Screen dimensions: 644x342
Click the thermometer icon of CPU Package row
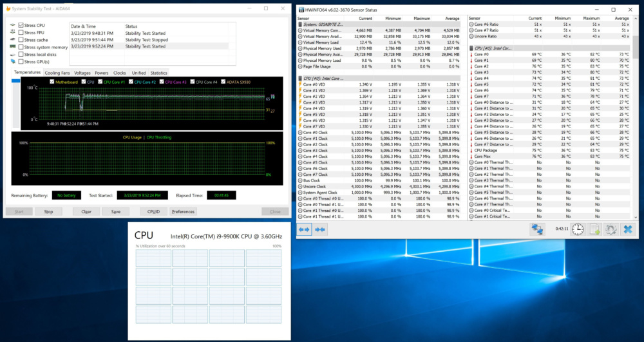pyautogui.click(x=471, y=150)
